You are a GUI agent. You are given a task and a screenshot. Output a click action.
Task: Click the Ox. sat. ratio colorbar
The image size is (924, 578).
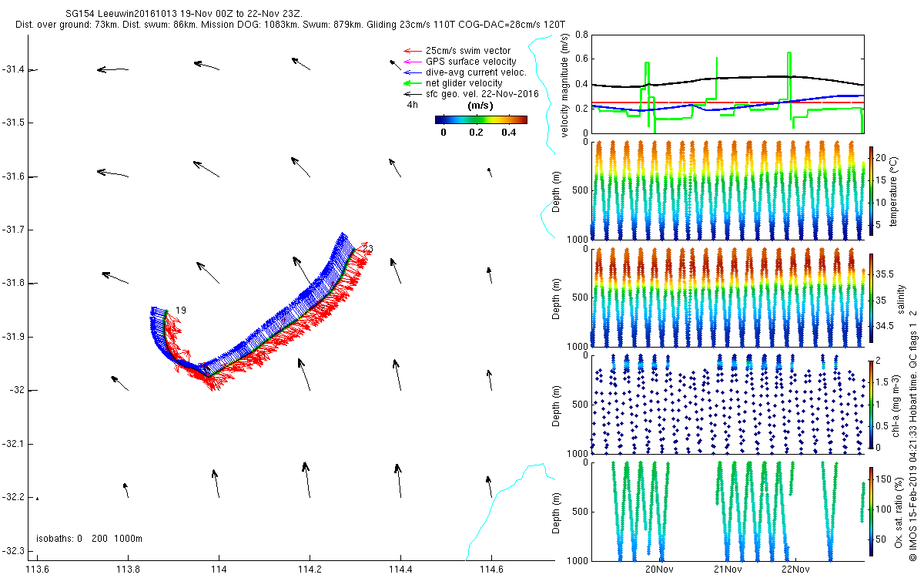(x=872, y=510)
